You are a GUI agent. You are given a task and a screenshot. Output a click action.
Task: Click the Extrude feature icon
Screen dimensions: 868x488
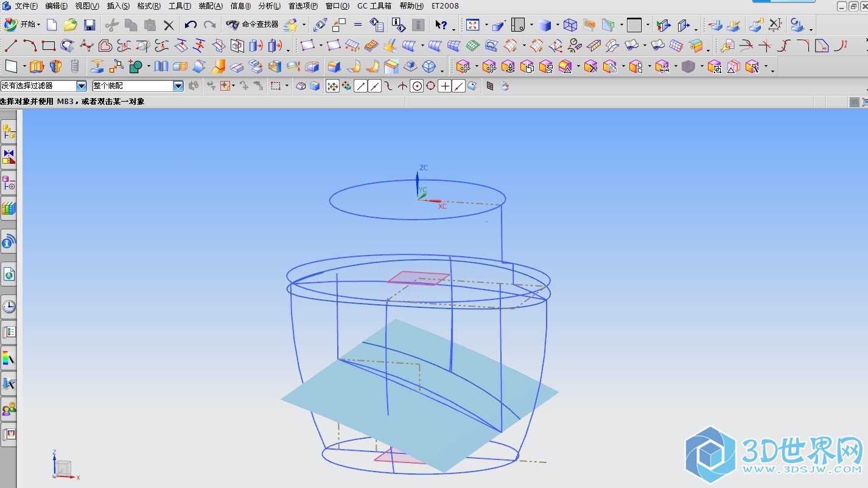(x=37, y=66)
